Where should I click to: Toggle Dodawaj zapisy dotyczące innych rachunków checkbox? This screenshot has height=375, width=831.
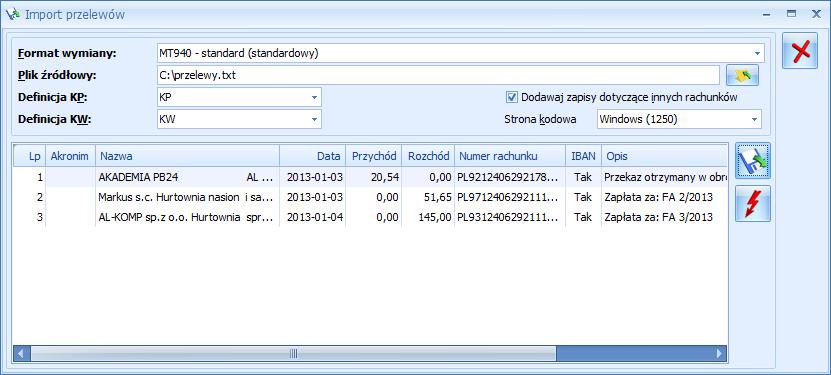511,97
